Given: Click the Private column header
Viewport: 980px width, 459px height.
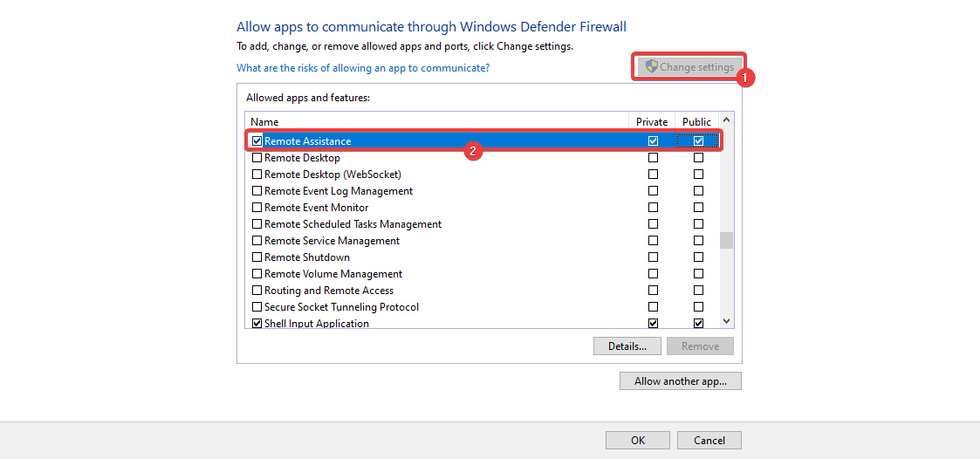Looking at the screenshot, I should coord(652,122).
